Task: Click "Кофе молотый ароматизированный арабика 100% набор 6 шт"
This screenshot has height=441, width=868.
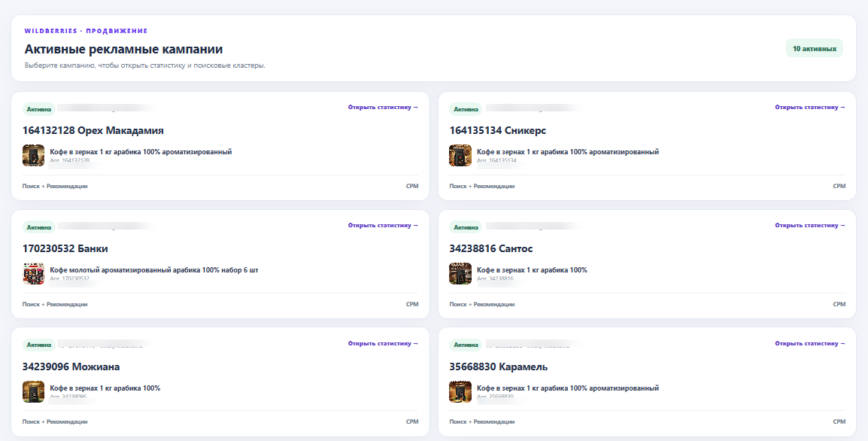Action: coord(154,270)
